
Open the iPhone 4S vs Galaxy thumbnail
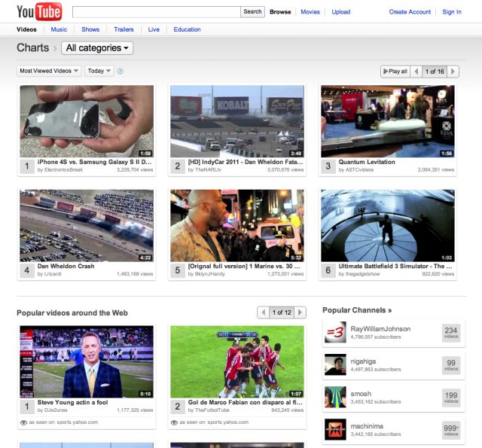(x=87, y=121)
